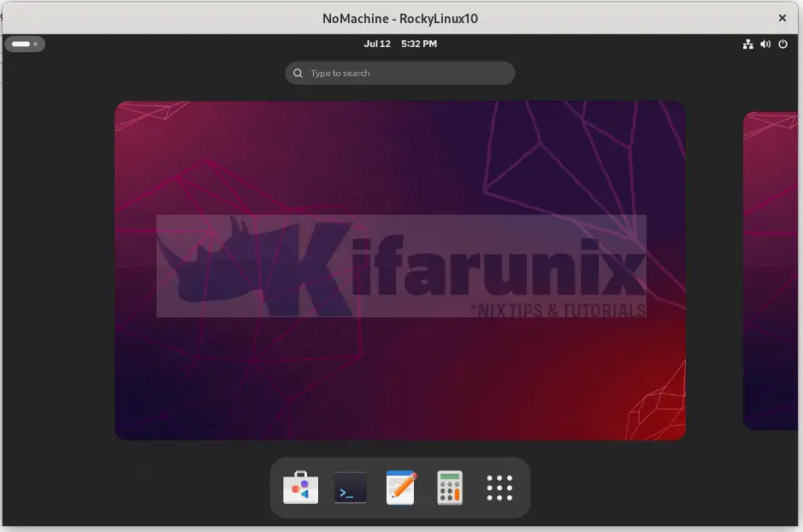Close the NoMachine window
Screen dimensions: 803x532
click(x=782, y=17)
